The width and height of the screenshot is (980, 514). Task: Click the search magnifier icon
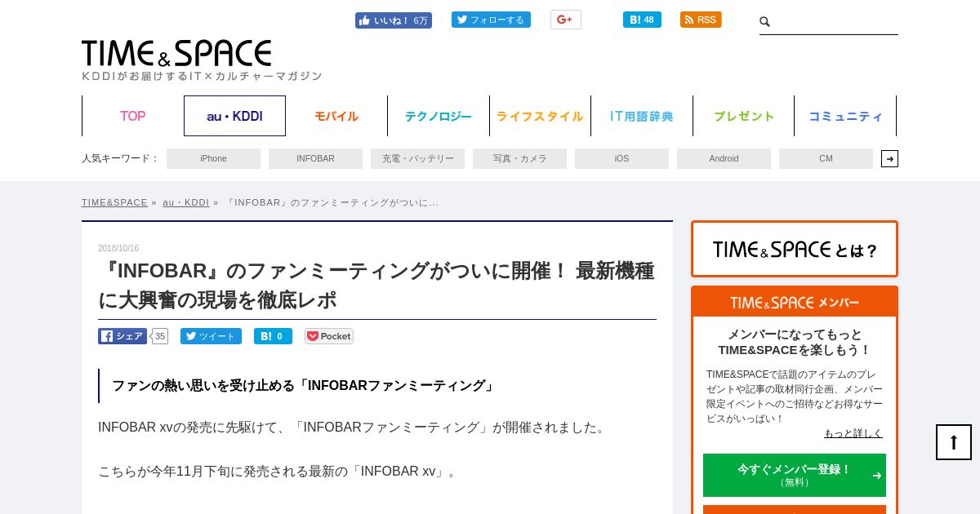click(x=765, y=22)
